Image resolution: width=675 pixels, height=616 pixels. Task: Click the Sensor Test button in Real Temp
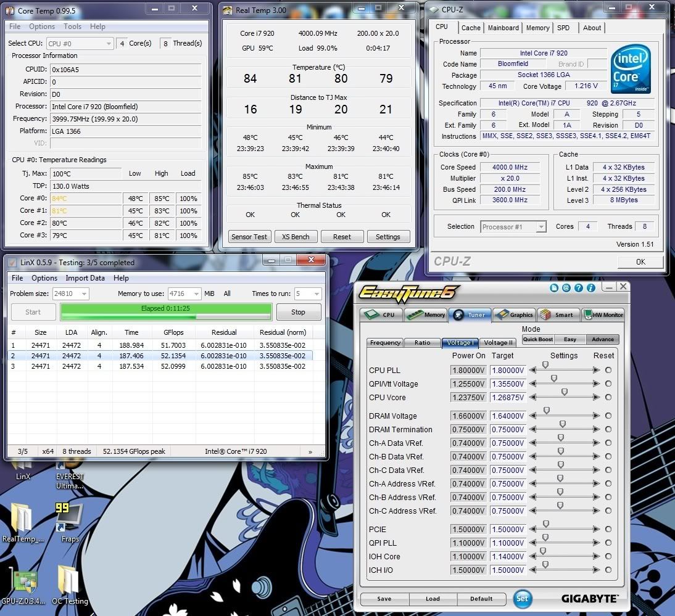click(x=249, y=237)
